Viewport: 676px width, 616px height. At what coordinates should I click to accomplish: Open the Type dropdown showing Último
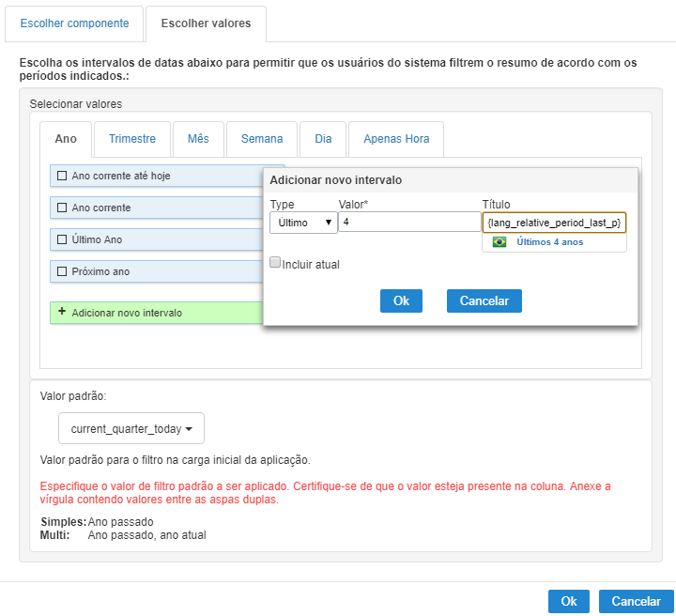coord(303,223)
